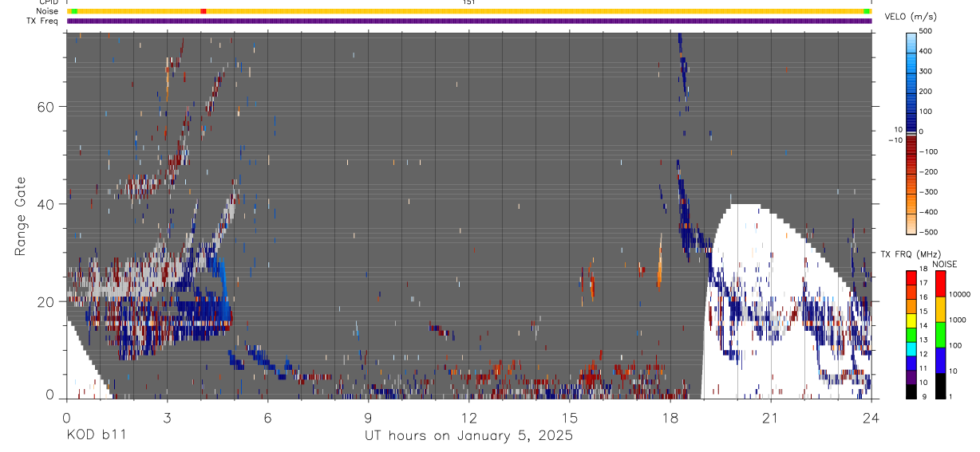The height and width of the screenshot is (452, 980).
Task: Click the CPID value '151'
Action: click(469, 2)
